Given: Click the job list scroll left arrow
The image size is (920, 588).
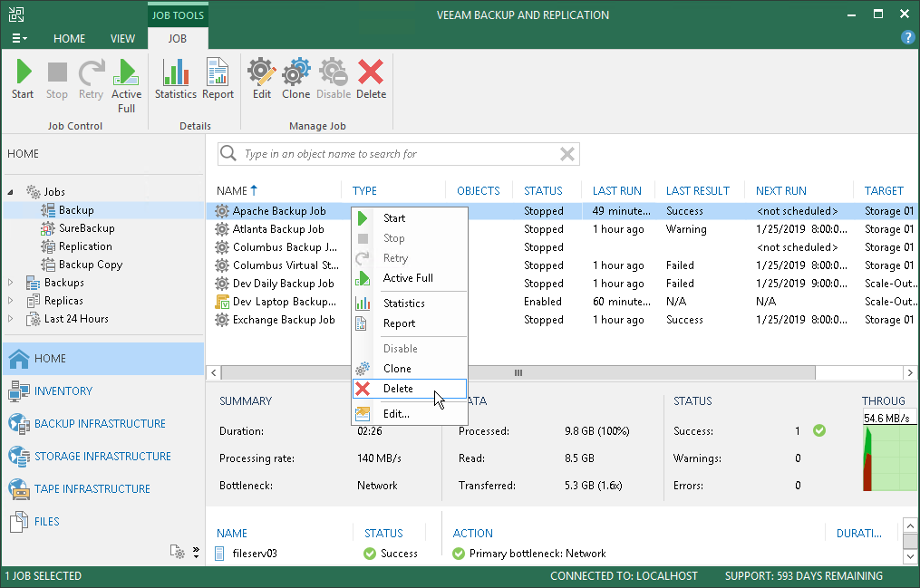Looking at the screenshot, I should point(214,373).
